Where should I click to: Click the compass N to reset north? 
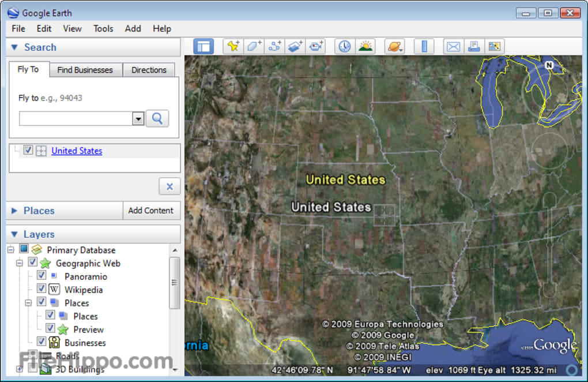(x=549, y=65)
